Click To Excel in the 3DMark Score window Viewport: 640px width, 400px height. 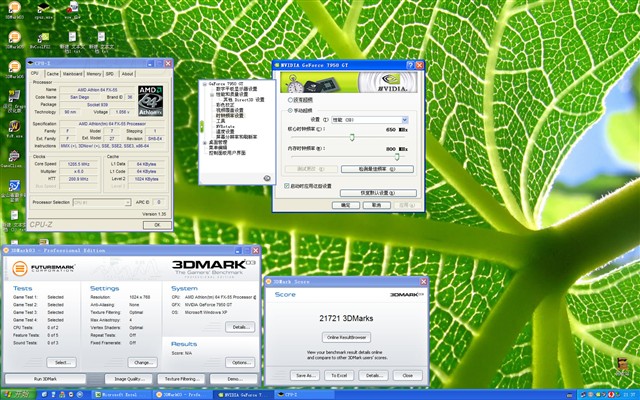(x=339, y=376)
